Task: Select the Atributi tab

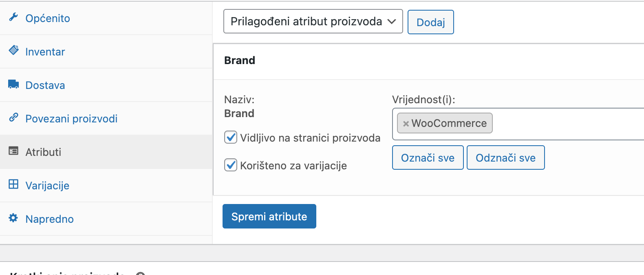Action: coord(106,152)
